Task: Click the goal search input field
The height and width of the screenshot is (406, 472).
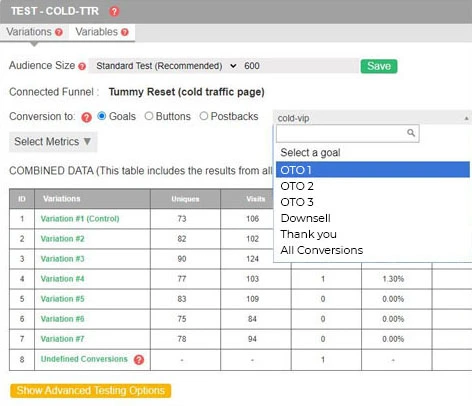Action: pyautogui.click(x=347, y=133)
